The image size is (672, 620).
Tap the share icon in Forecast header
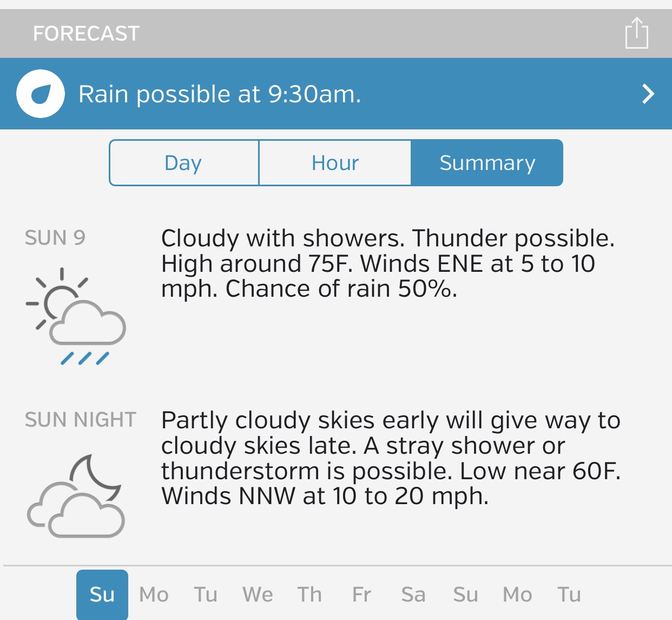[x=636, y=34]
